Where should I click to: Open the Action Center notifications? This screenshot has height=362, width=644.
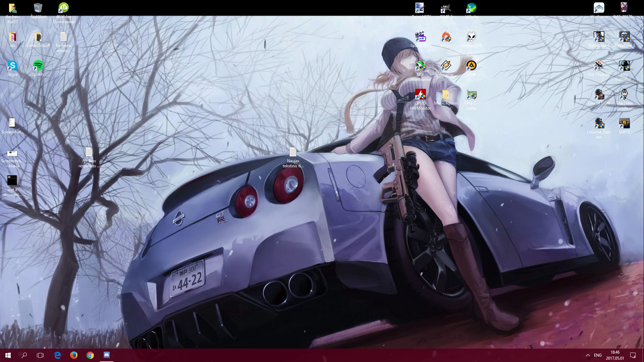(x=633, y=355)
